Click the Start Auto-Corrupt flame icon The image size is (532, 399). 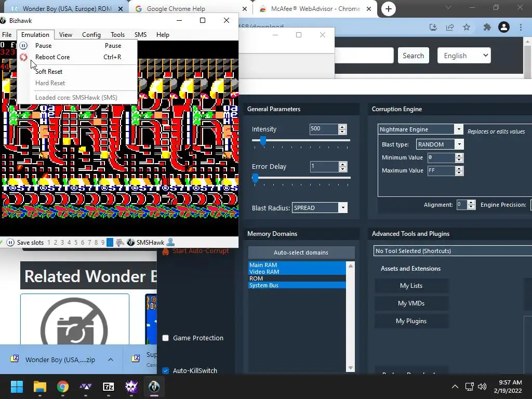click(165, 251)
